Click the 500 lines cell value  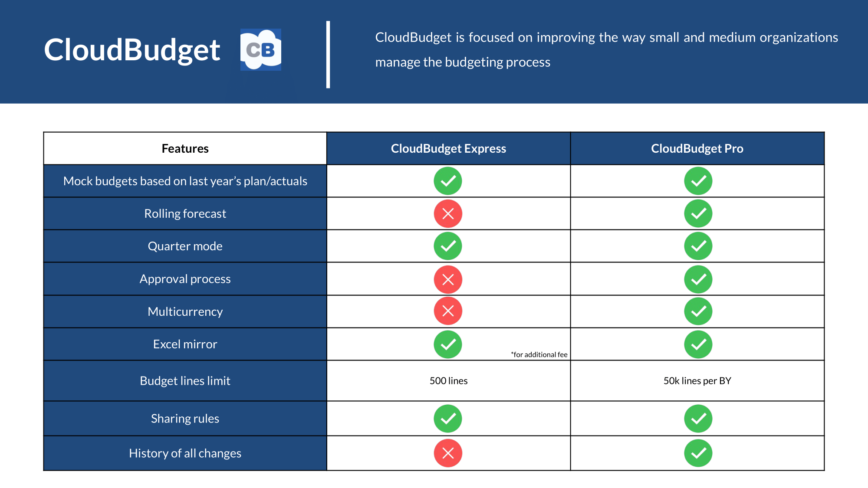[448, 381]
